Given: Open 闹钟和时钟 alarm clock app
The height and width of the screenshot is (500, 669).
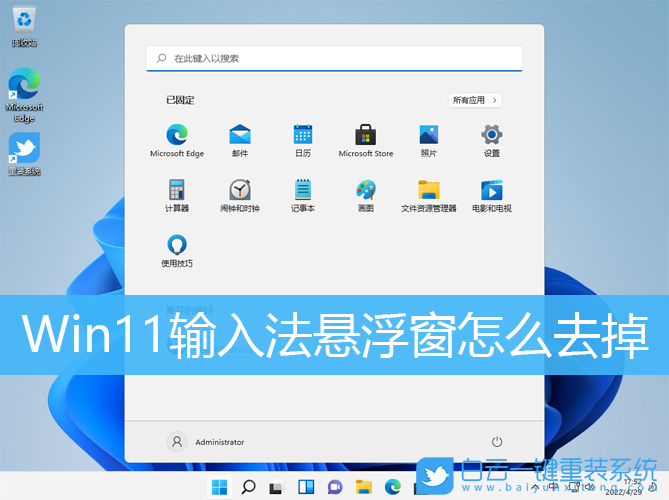Looking at the screenshot, I should tap(240, 195).
